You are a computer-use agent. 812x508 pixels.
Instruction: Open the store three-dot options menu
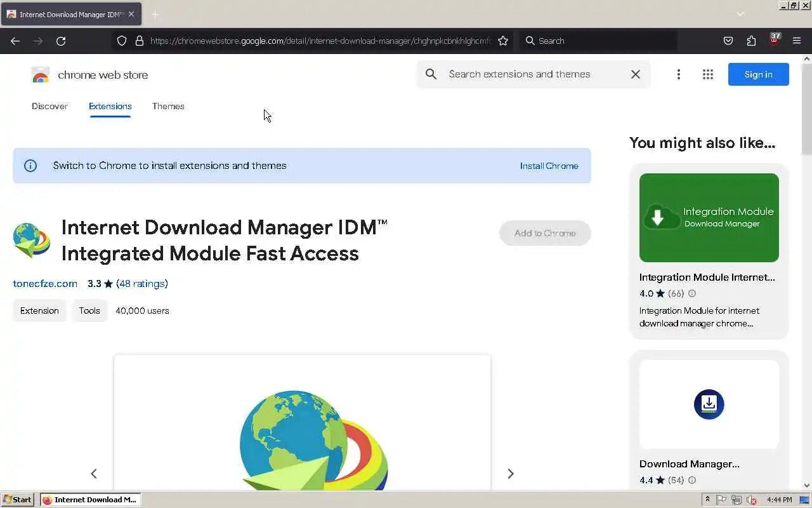(x=678, y=74)
